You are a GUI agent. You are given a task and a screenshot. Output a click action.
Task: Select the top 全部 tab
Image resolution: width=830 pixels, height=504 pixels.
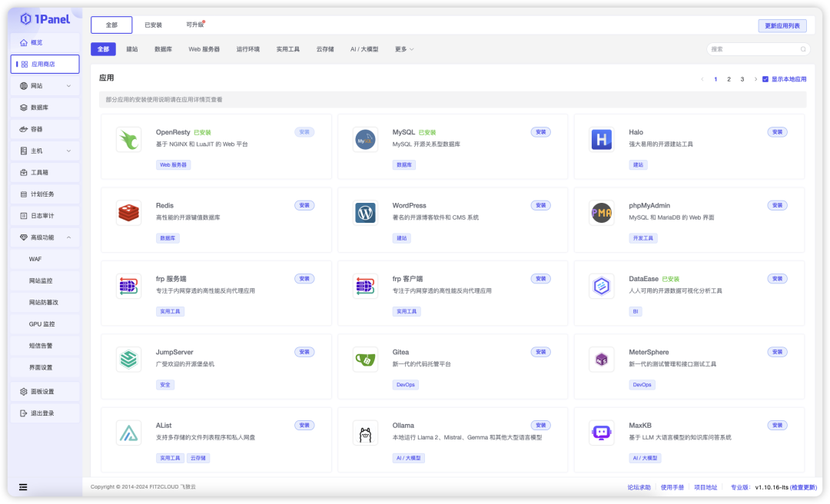pyautogui.click(x=111, y=25)
